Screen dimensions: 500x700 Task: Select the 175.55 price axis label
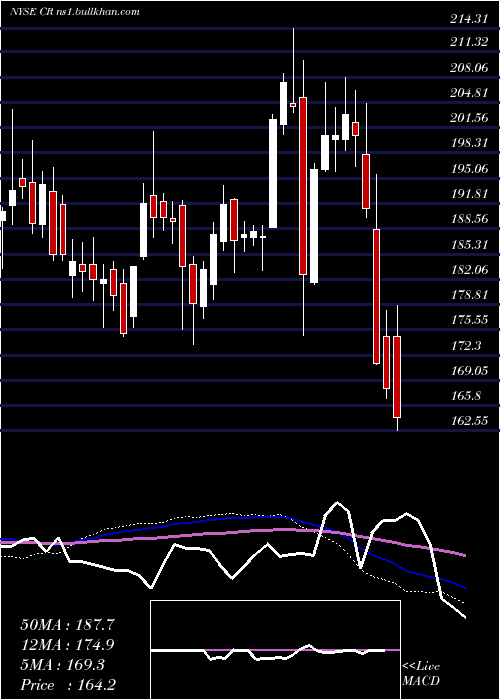click(x=467, y=320)
